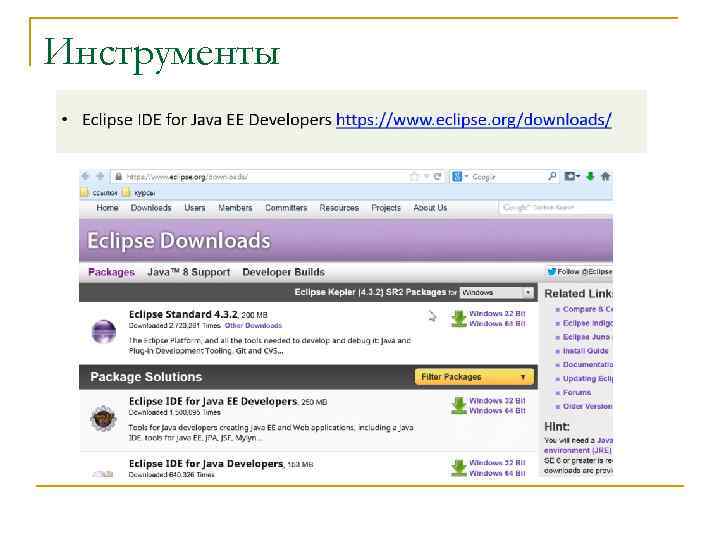This screenshot has height=540, width=720.
Task: Open the address bar history dropdown arrow
Action: click(x=427, y=177)
